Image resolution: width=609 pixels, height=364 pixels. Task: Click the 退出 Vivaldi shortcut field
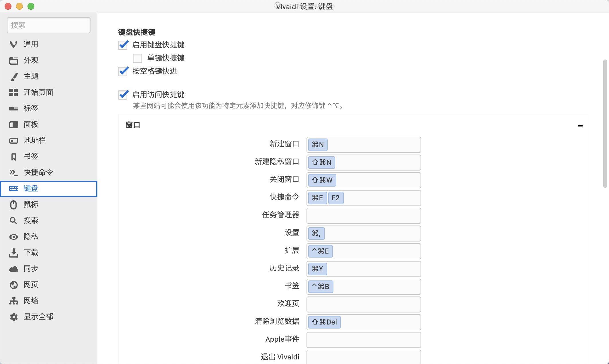(x=364, y=357)
